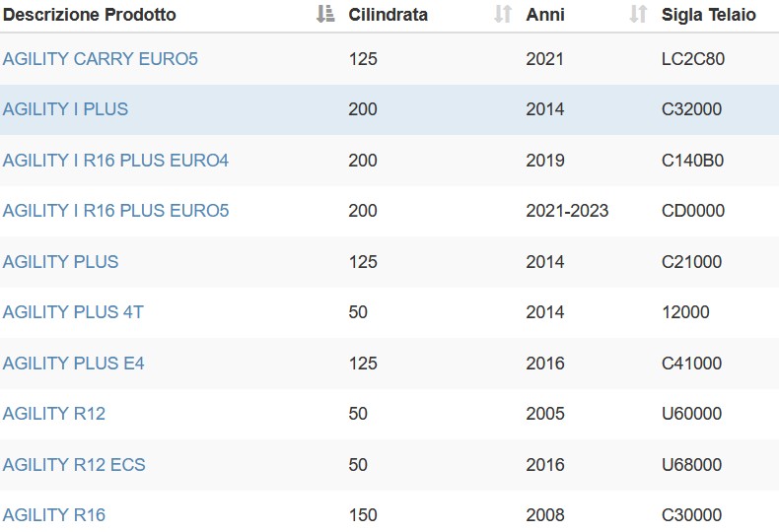Image resolution: width=779 pixels, height=532 pixels.
Task: Sort by Descrizione Prodotto sort icon
Action: pyautogui.click(x=325, y=15)
